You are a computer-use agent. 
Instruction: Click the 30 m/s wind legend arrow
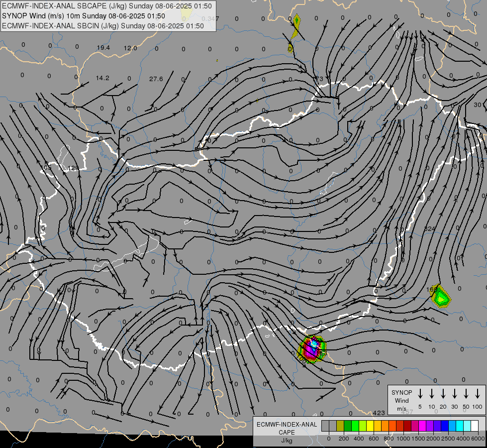pos(454,393)
